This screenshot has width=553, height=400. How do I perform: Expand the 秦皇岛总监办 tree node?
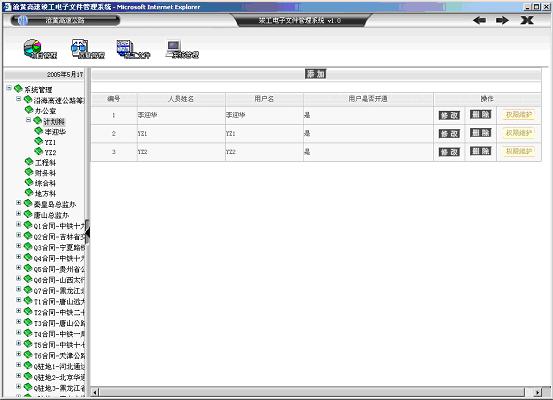point(19,203)
